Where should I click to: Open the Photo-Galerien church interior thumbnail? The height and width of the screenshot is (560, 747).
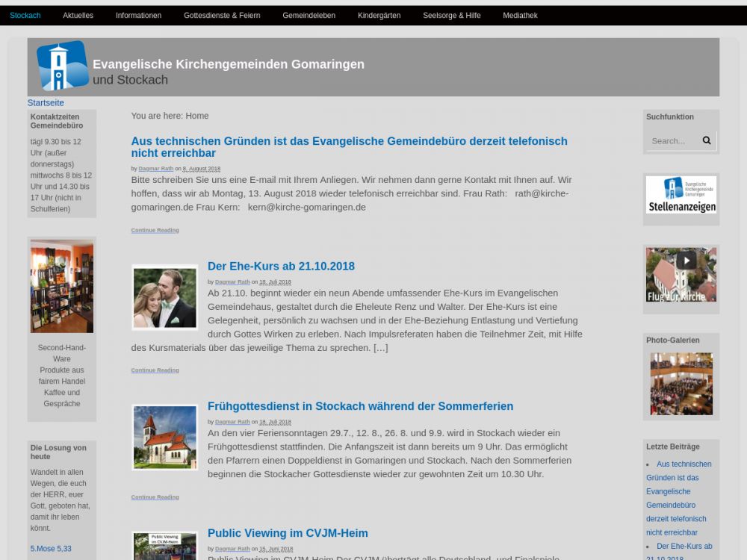681,384
